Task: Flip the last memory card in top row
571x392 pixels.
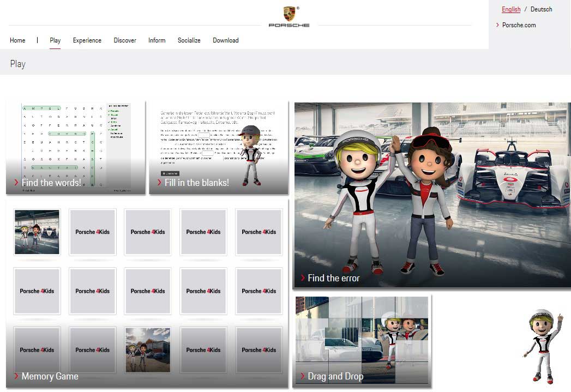Action: tap(259, 232)
